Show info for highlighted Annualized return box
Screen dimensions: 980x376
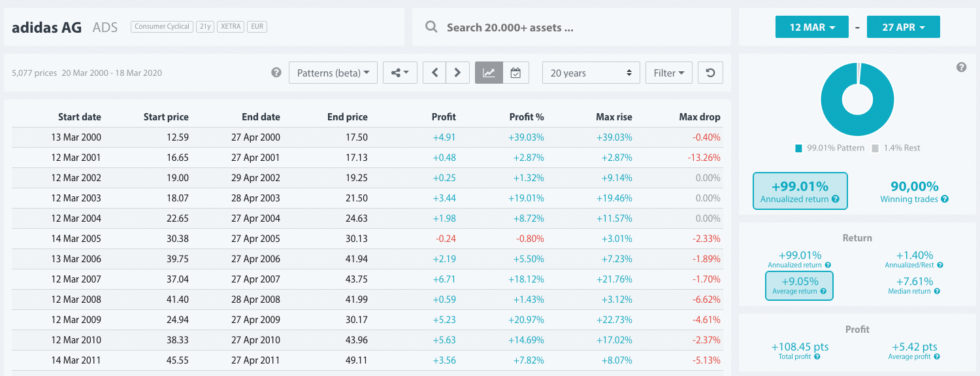pos(836,199)
